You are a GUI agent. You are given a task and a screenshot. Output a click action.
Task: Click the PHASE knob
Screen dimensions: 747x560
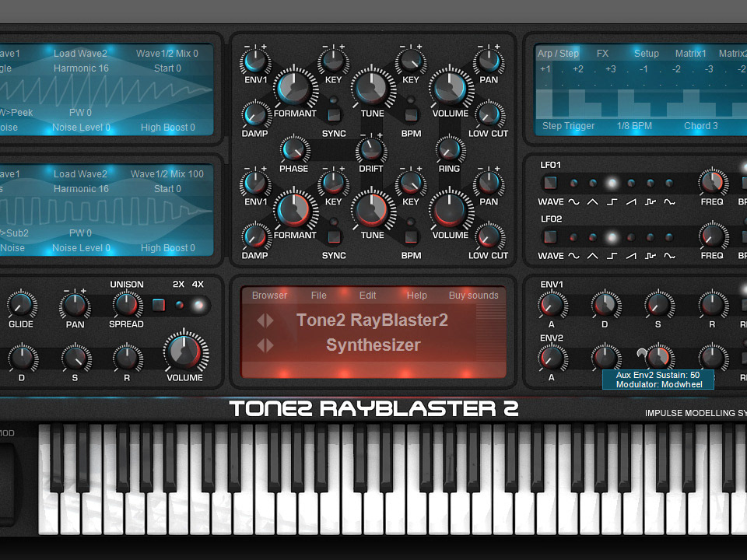pyautogui.click(x=294, y=149)
